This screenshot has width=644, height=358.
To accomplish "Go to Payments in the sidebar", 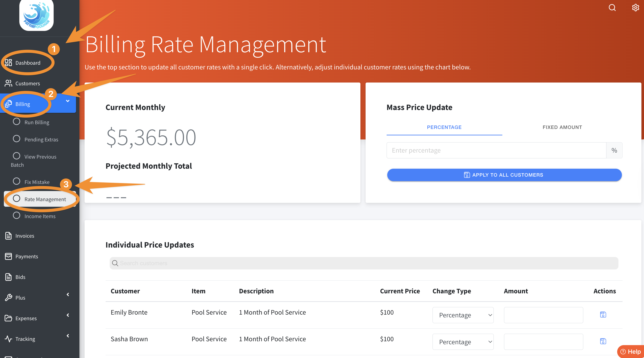I will click(x=26, y=256).
